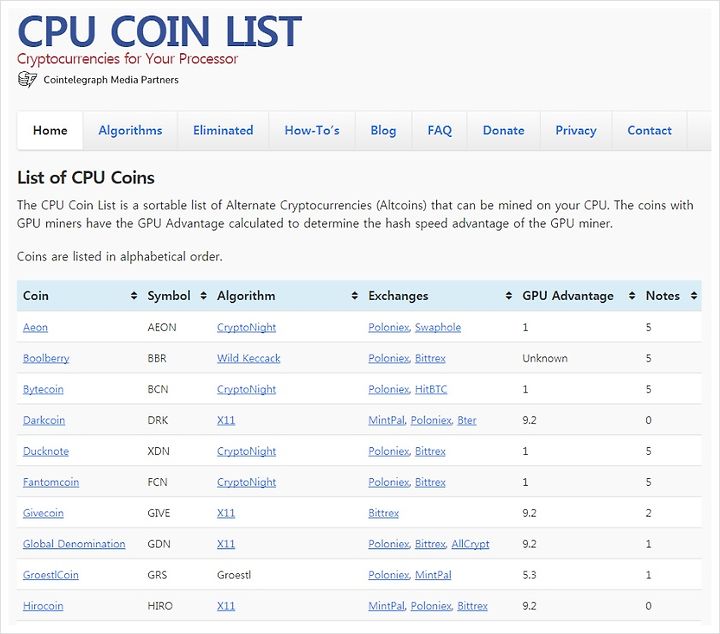
Task: Open the Aeon coin link
Action: (35, 327)
